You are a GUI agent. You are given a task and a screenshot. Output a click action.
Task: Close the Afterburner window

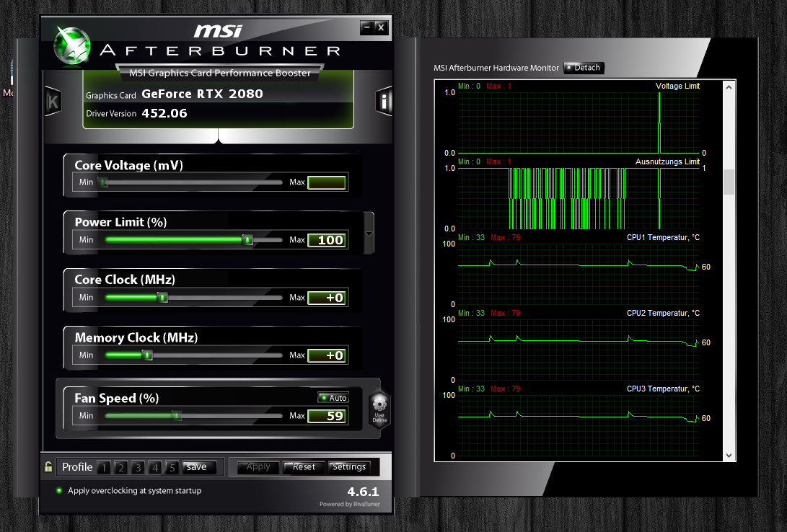pyautogui.click(x=381, y=27)
